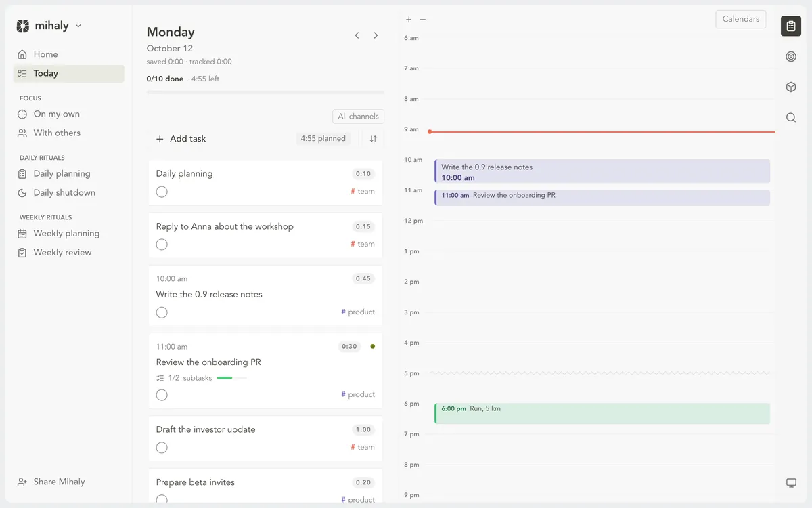
Task: Zoom in the calendar with plus icon
Action: coord(409,20)
